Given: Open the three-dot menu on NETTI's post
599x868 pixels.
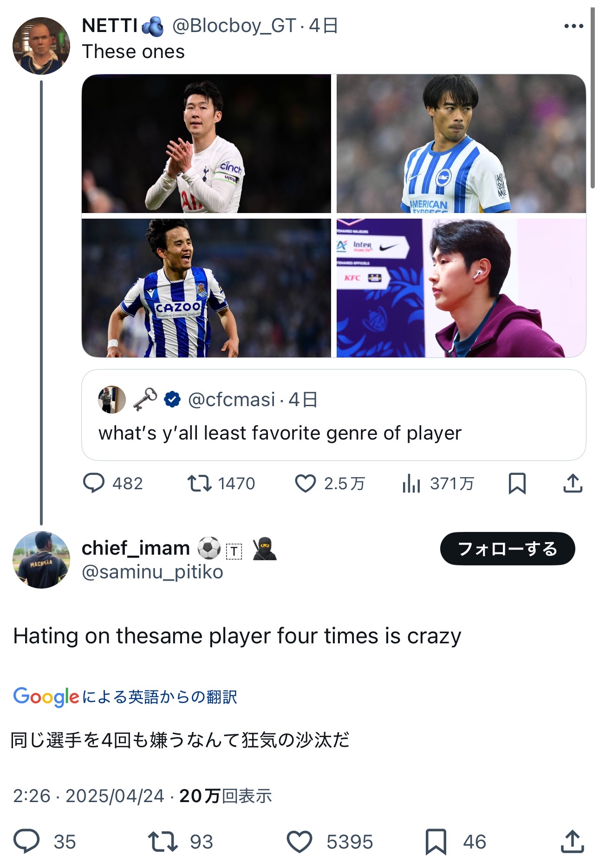Looking at the screenshot, I should click(x=573, y=26).
